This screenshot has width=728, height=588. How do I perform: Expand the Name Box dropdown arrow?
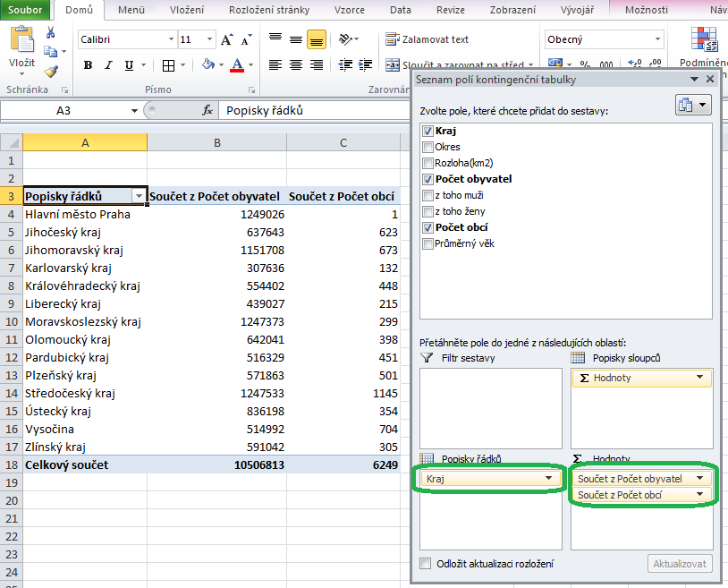click(x=134, y=111)
